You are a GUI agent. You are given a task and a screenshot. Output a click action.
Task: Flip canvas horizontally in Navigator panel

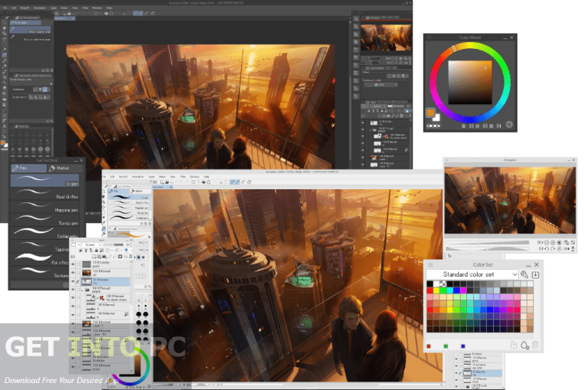[x=567, y=249]
